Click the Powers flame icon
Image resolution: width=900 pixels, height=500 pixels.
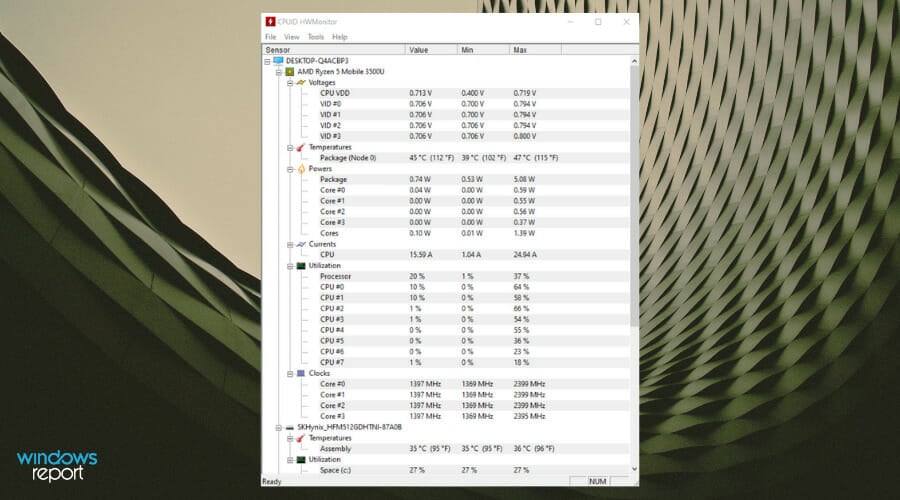tap(301, 169)
